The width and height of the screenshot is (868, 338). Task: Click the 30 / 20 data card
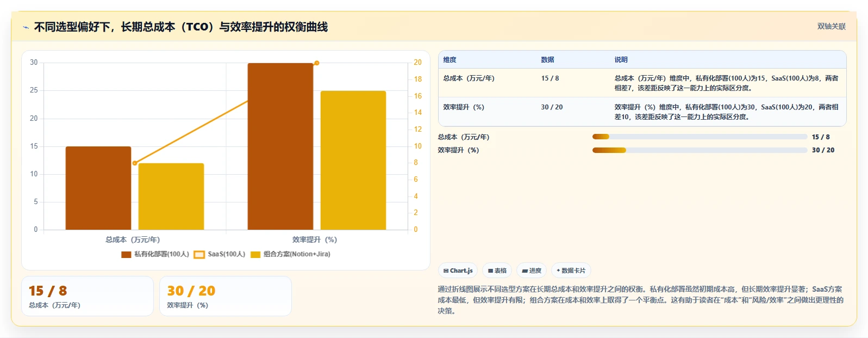(226, 296)
